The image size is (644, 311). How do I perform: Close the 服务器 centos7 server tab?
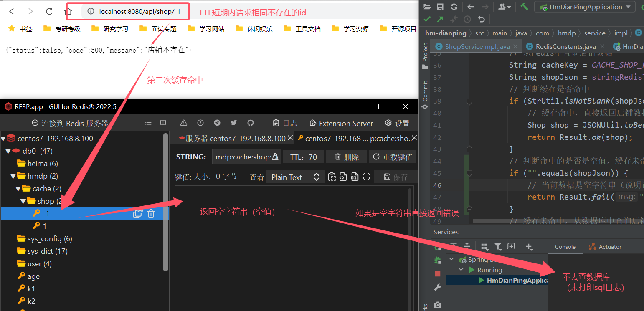290,138
